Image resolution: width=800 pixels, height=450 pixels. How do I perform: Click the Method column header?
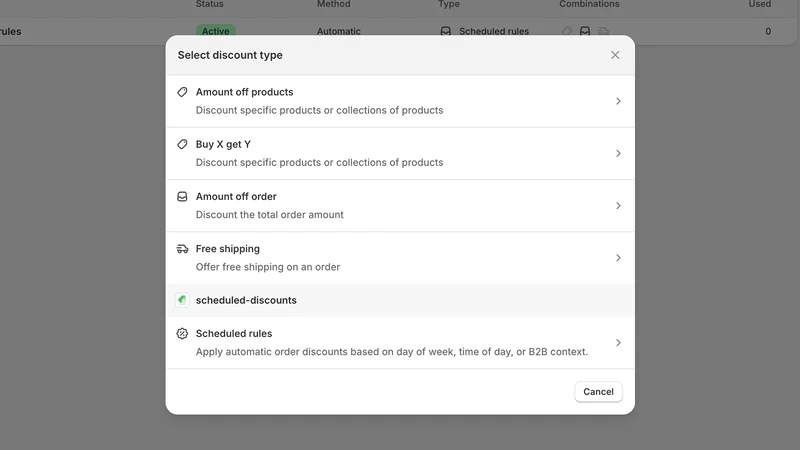click(x=334, y=4)
